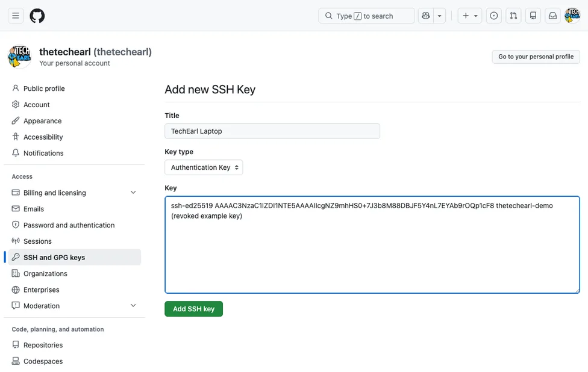Click the paintbrush icon beside Appearance
The width and height of the screenshot is (588, 372).
(x=16, y=120)
